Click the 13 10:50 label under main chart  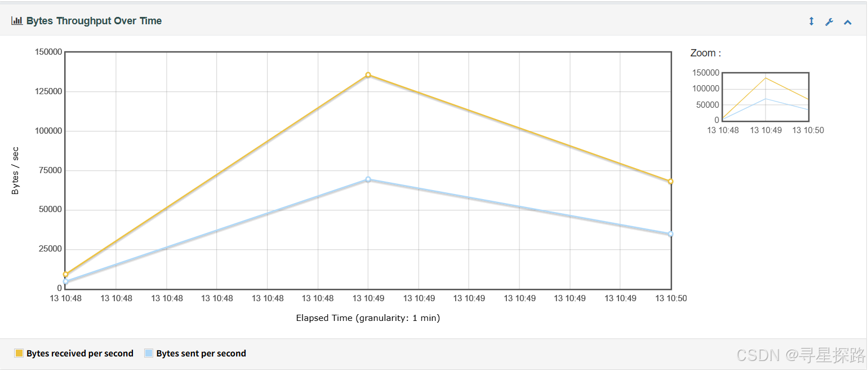pos(671,298)
